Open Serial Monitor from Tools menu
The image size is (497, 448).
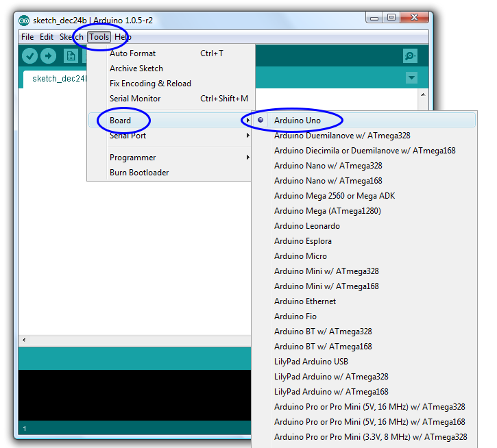tap(171, 99)
